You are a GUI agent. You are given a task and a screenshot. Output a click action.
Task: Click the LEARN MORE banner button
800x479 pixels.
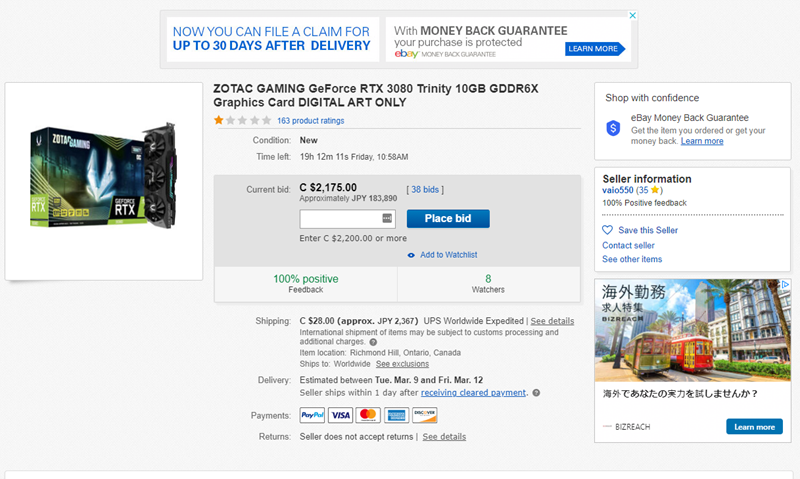pos(594,49)
